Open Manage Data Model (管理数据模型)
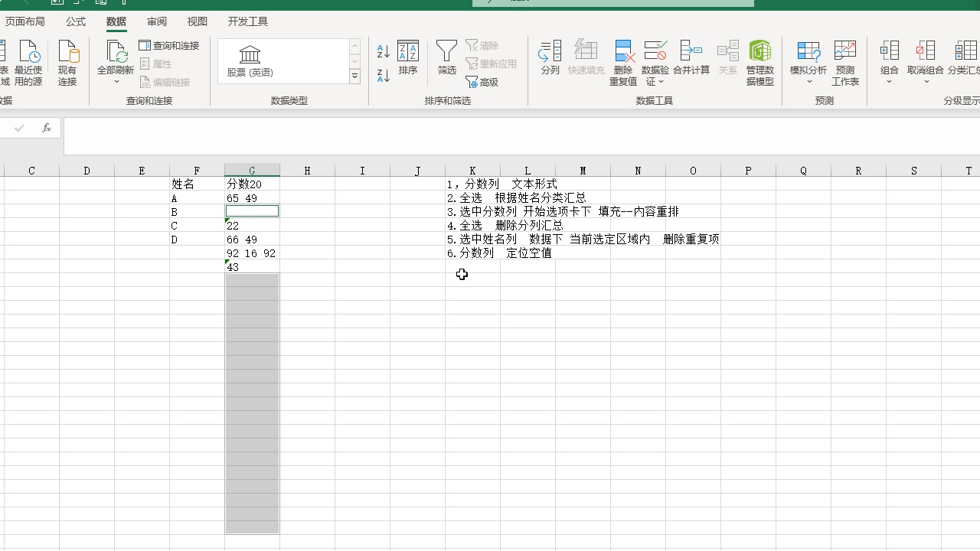This screenshot has height=551, width=980. click(760, 63)
